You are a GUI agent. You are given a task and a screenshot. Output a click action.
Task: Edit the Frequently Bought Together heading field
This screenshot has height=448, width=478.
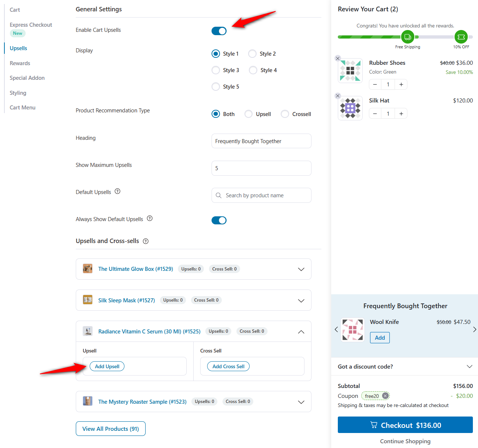pyautogui.click(x=261, y=141)
